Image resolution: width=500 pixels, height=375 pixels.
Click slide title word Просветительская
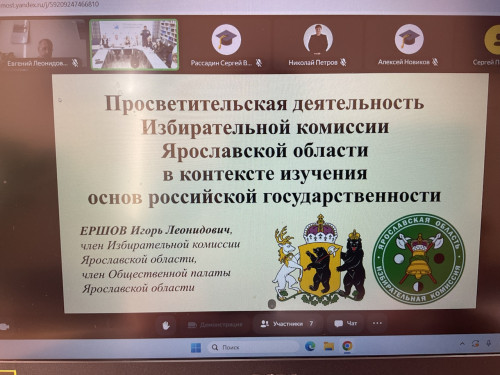pos(196,103)
